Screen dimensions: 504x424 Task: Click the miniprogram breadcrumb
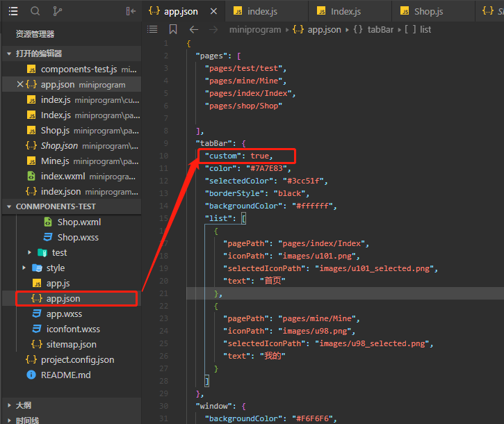pos(255,30)
